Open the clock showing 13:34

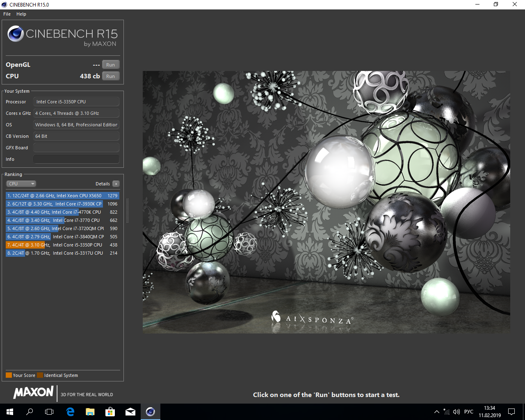pos(490,412)
